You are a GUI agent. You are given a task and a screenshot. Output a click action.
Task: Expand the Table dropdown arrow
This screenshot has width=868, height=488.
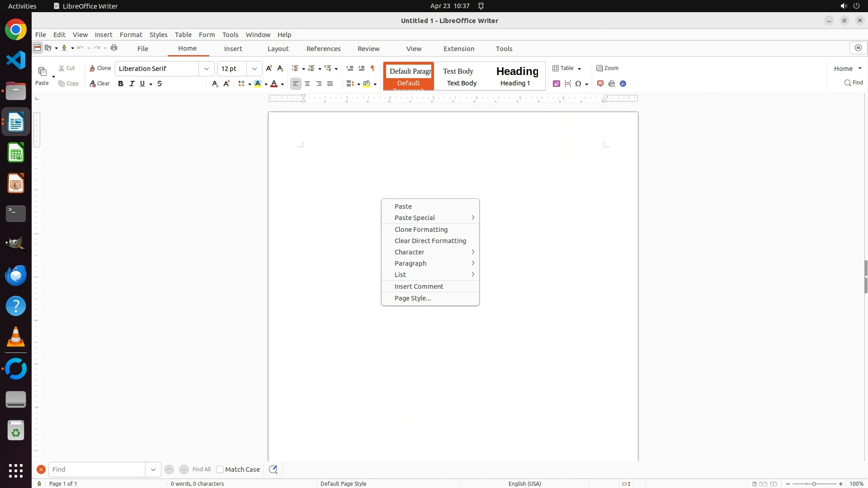(580, 69)
